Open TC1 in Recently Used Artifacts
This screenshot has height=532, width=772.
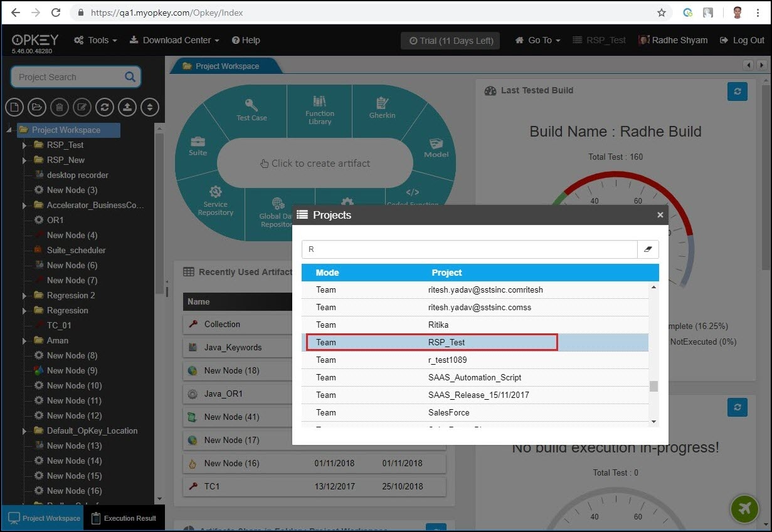pos(212,486)
